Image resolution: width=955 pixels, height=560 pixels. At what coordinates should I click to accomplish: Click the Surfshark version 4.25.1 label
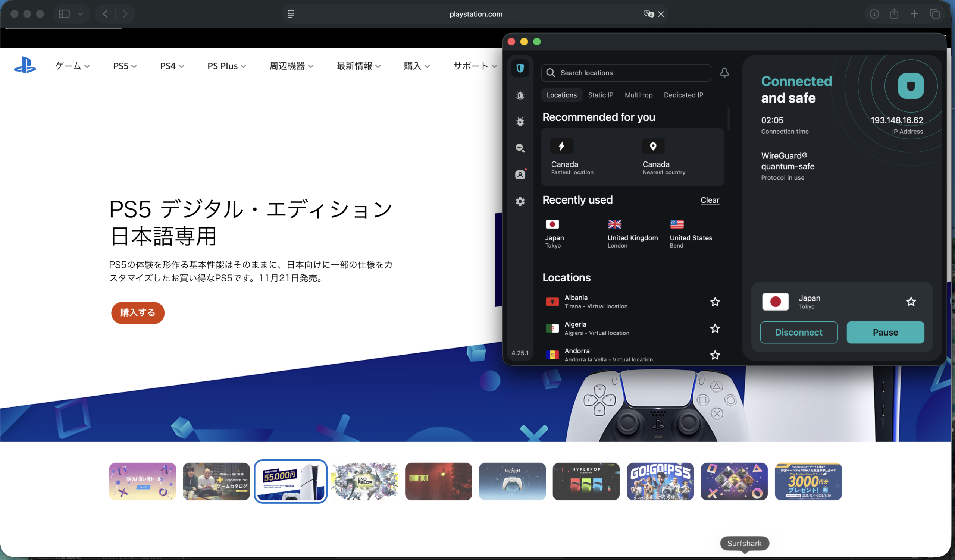(520, 353)
